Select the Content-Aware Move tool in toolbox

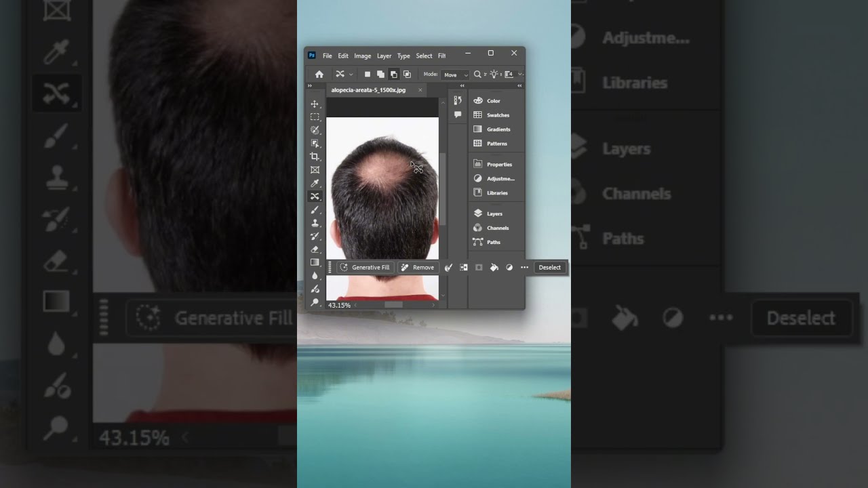tap(315, 197)
